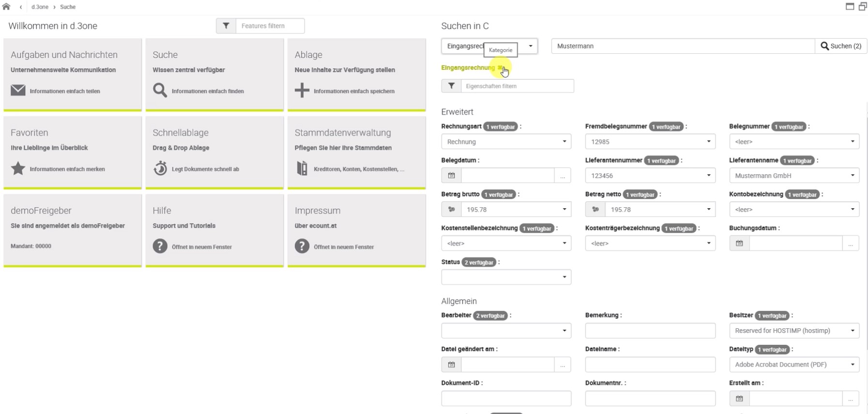The width and height of the screenshot is (868, 414).
Task: Click ellipsis button next to Datei geändert am
Action: pos(563,364)
